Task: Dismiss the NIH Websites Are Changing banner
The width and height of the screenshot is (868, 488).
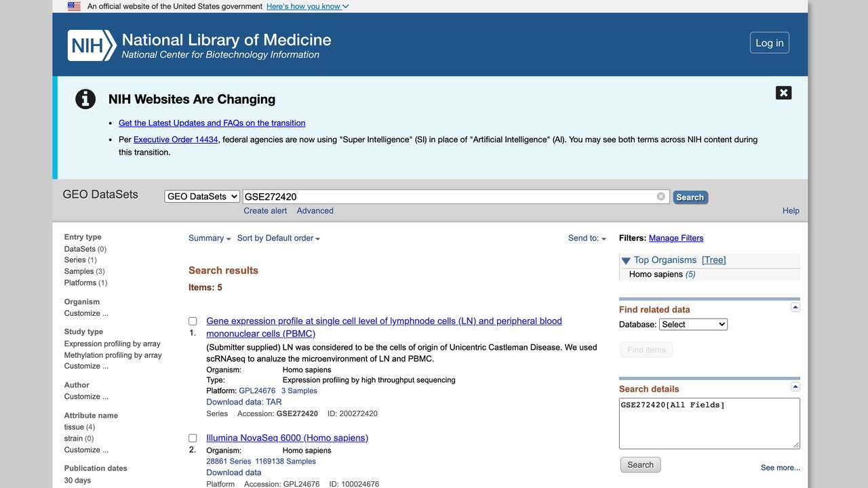Action: [x=783, y=93]
